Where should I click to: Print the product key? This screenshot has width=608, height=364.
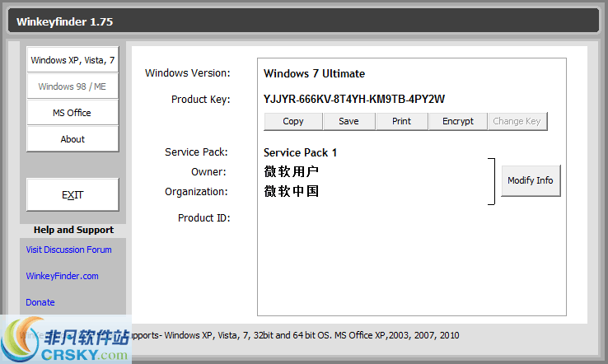click(x=402, y=121)
